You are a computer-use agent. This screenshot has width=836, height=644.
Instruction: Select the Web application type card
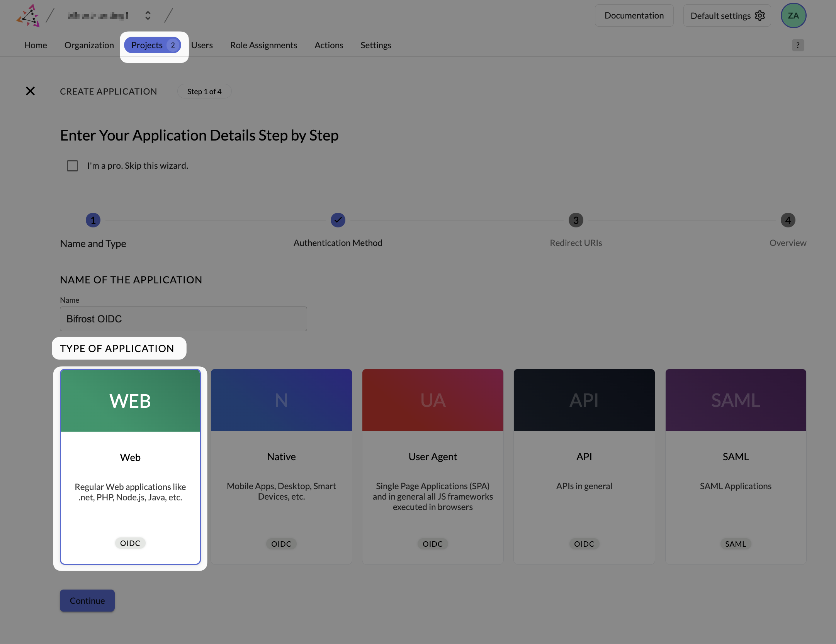[x=130, y=467]
